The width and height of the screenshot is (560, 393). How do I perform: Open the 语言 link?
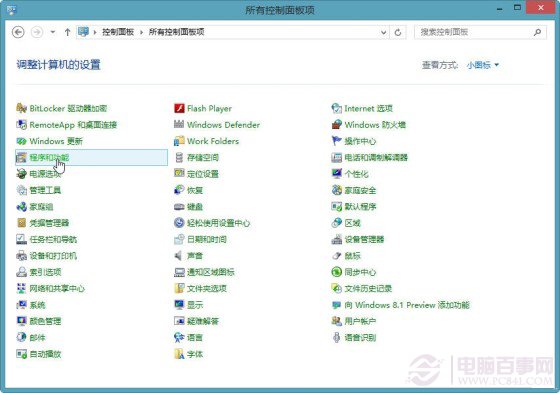[195, 337]
